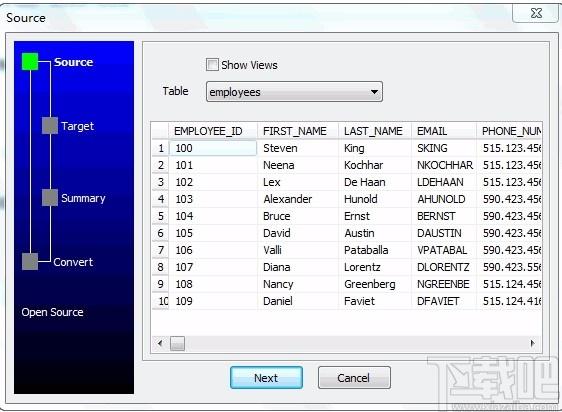Click the Cancel button
The image size is (562, 412).
tap(354, 378)
